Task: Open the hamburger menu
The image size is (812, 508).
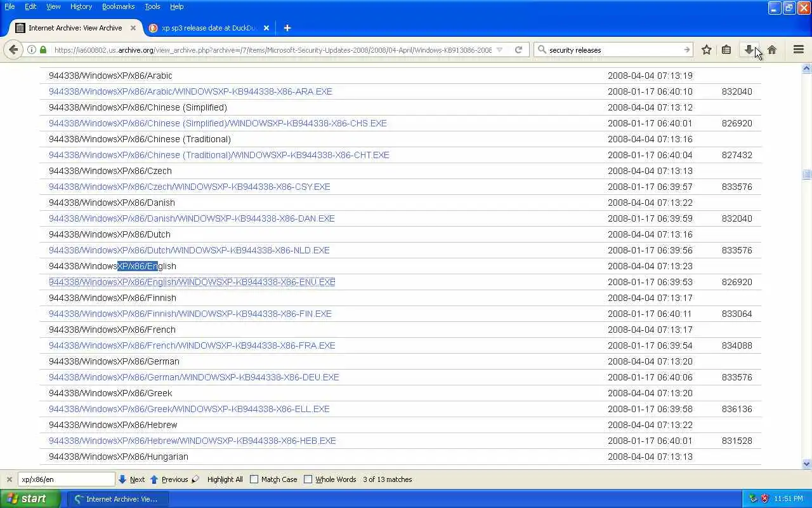Action: [799, 50]
